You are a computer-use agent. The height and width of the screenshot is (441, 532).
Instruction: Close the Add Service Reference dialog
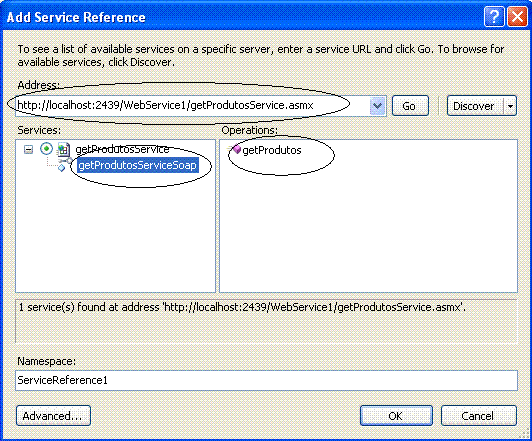[517, 16]
